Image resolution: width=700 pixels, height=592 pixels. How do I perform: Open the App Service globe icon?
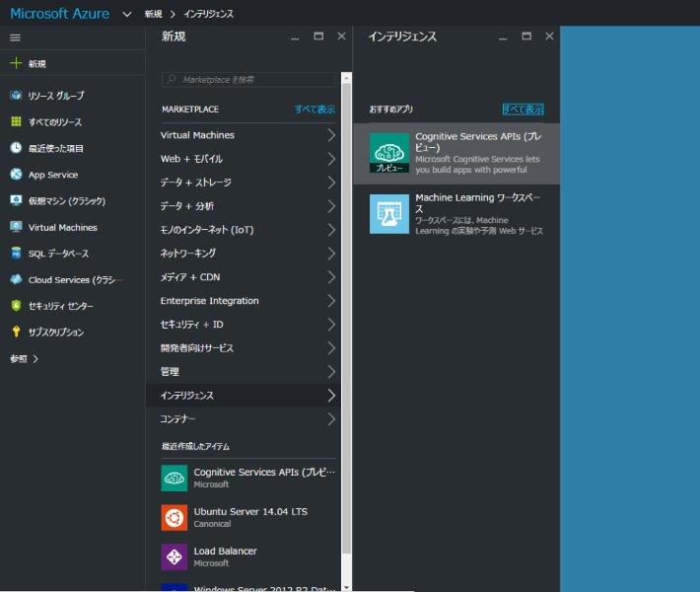click(16, 175)
